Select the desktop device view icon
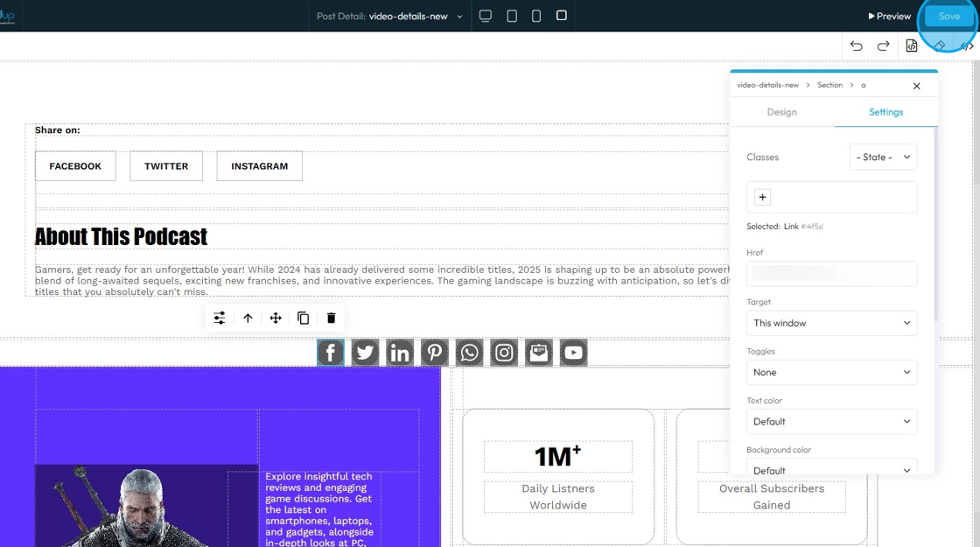The image size is (980, 547). 485,16
